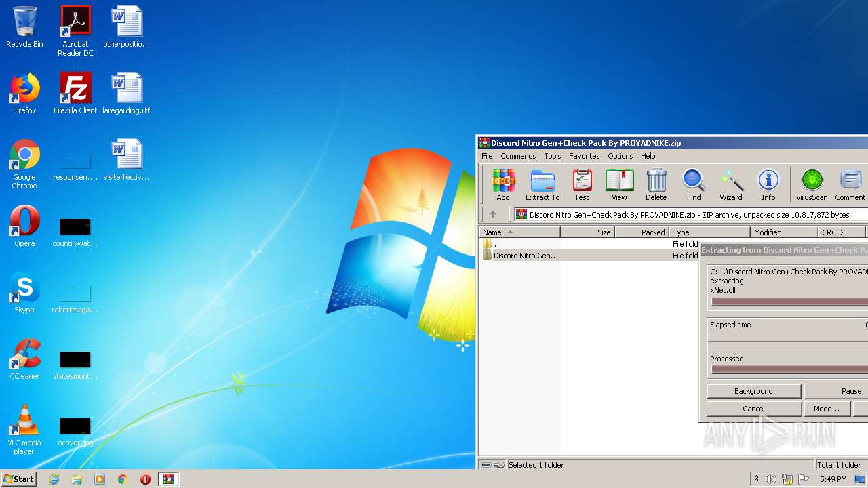Click the archive path address field
Image resolution: width=868 pixels, height=488 pixels.
(690, 214)
